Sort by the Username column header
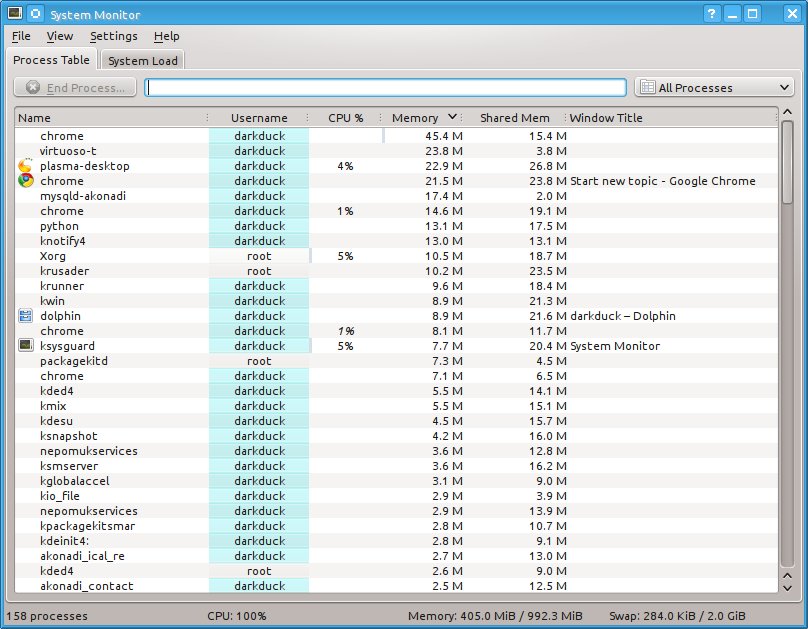The image size is (808, 629). click(258, 118)
